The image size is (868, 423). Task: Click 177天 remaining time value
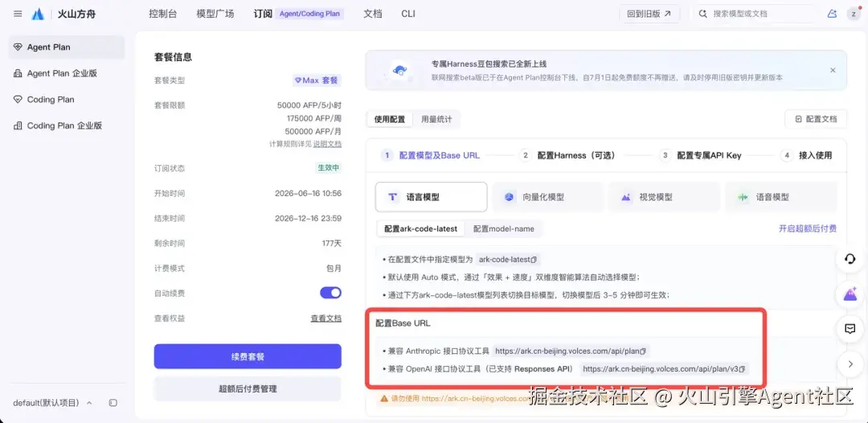[x=331, y=243]
